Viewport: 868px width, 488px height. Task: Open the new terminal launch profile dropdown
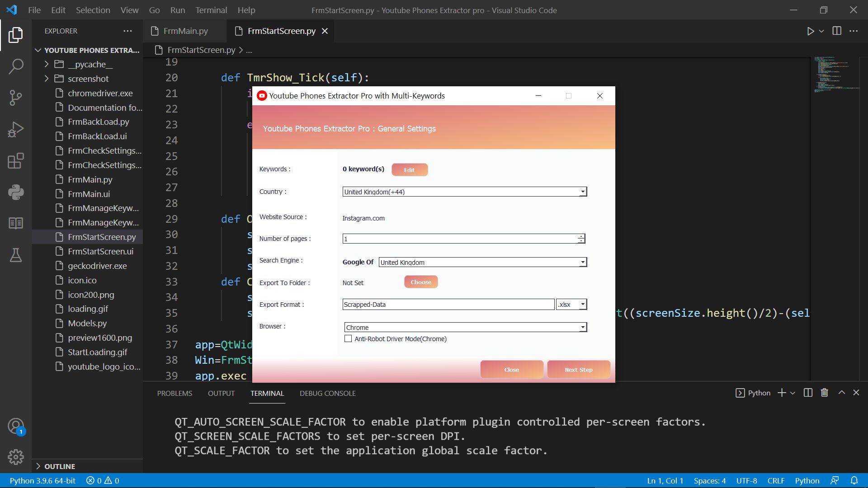tap(793, 393)
